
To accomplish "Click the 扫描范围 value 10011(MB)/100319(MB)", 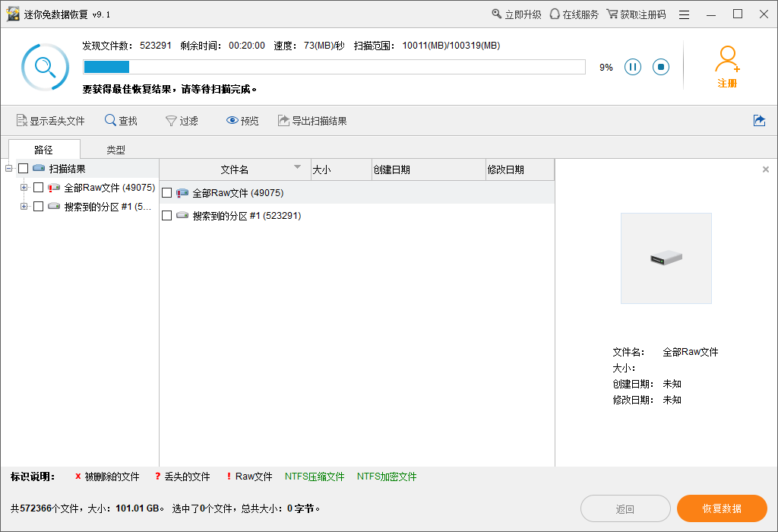I will click(x=451, y=46).
